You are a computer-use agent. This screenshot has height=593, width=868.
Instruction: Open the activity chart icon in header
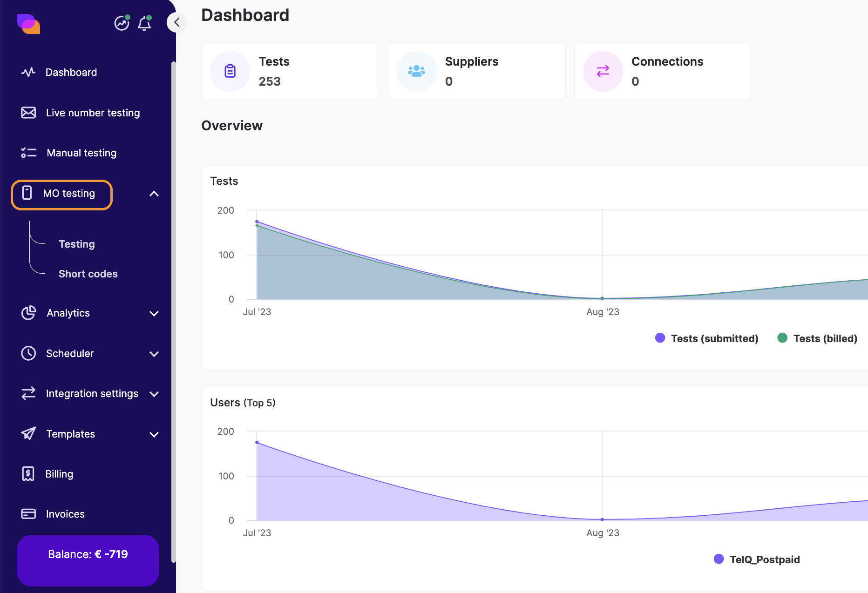[122, 23]
